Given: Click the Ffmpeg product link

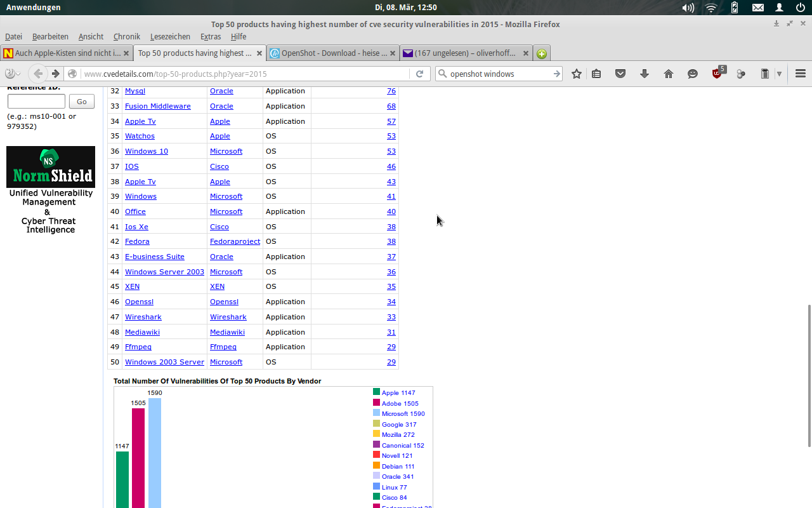Looking at the screenshot, I should [138, 347].
